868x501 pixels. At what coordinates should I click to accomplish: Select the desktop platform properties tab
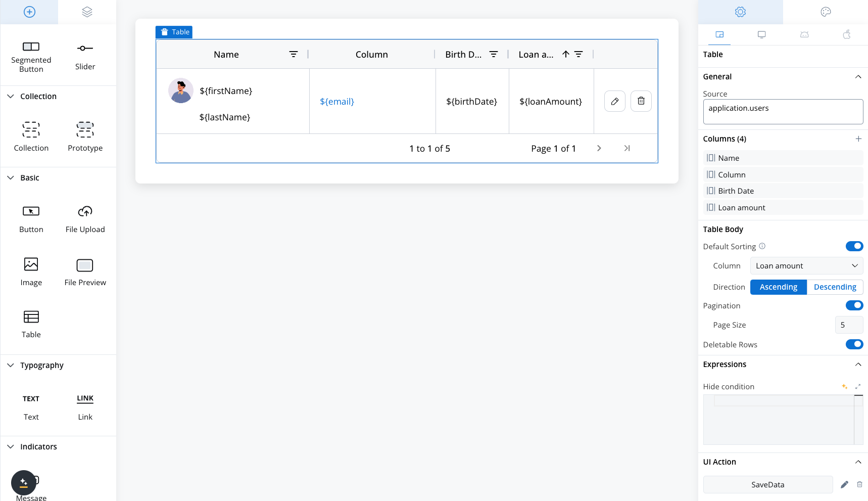761,34
